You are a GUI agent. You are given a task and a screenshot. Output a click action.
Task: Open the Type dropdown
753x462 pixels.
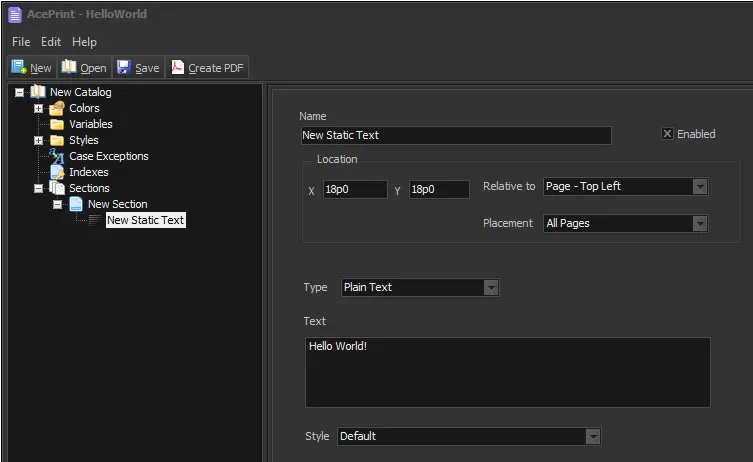490,288
